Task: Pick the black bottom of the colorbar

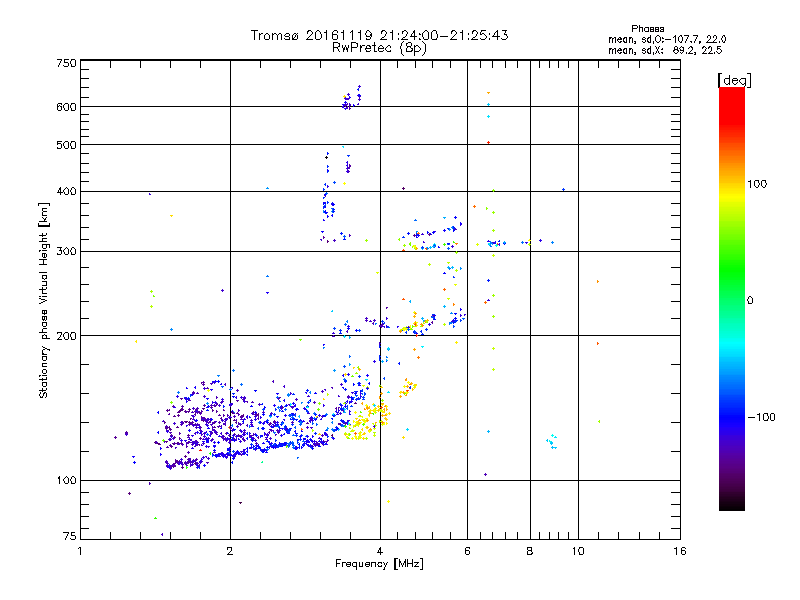Action: pos(732,503)
